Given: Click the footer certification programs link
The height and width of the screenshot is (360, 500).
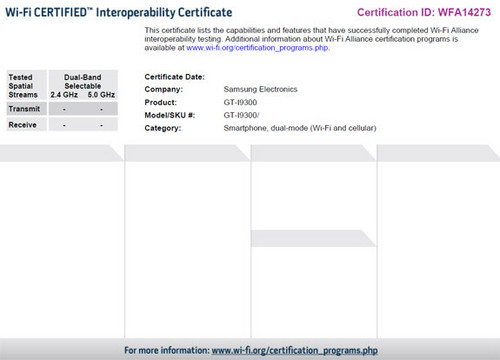Looking at the screenshot, I should [x=295, y=350].
